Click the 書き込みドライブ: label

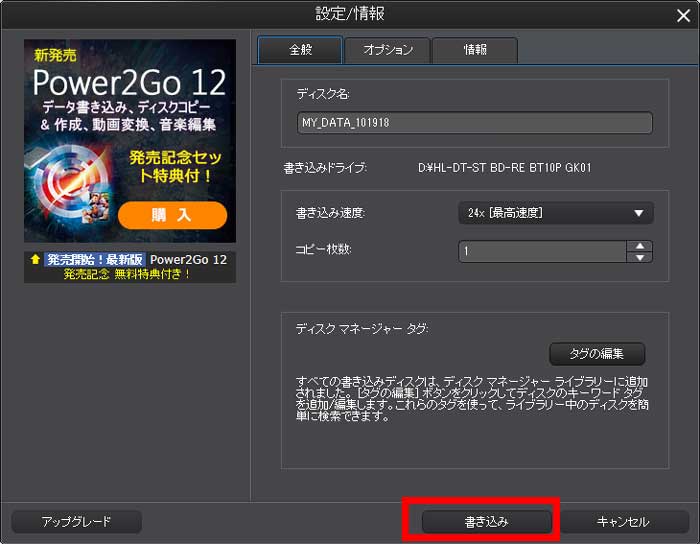[325, 168]
